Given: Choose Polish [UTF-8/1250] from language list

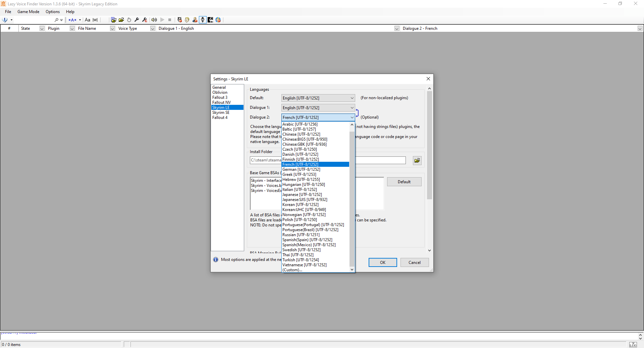Looking at the screenshot, I should pos(315,220).
